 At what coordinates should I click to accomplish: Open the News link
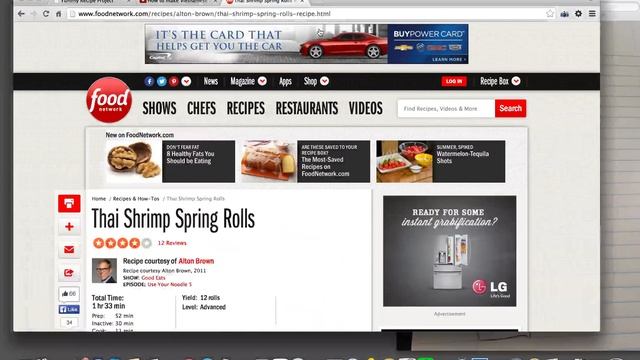[x=211, y=81]
